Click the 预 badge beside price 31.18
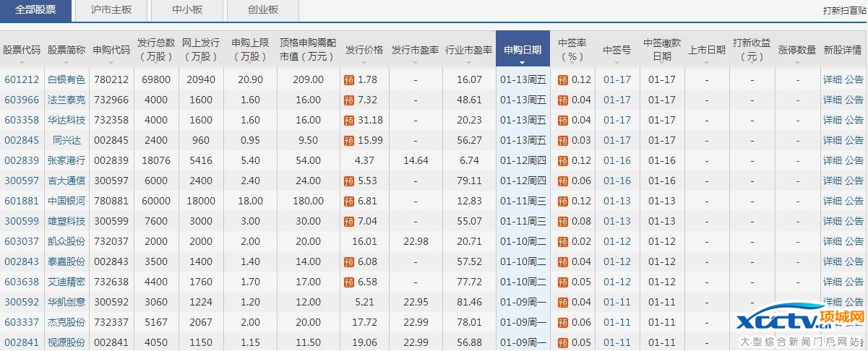The width and height of the screenshot is (868, 351). [x=349, y=121]
